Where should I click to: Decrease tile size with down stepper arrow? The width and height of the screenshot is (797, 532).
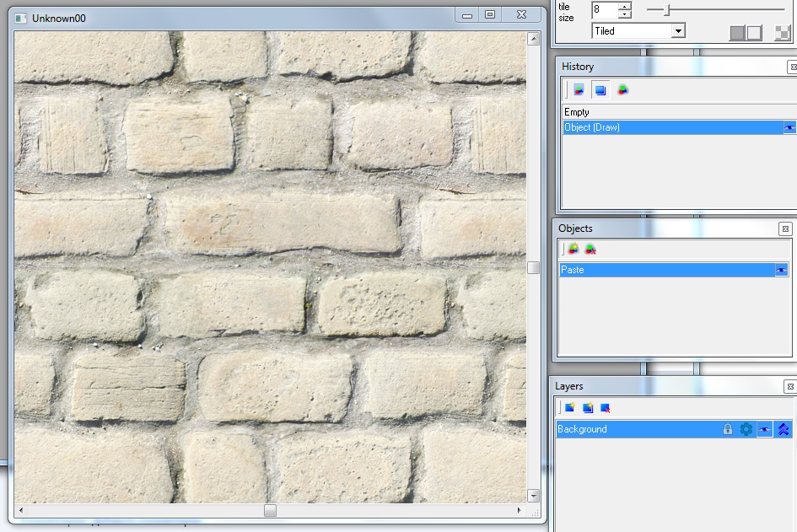point(624,14)
